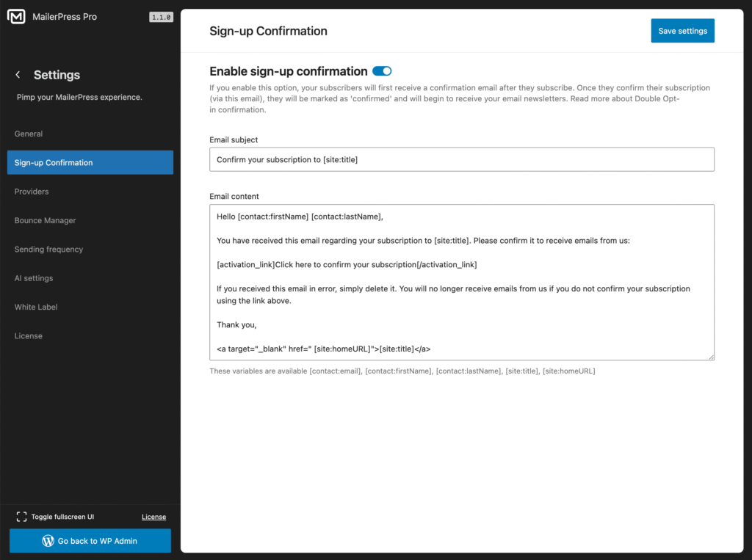Image resolution: width=752 pixels, height=560 pixels.
Task: Open General settings section
Action: (x=29, y=134)
